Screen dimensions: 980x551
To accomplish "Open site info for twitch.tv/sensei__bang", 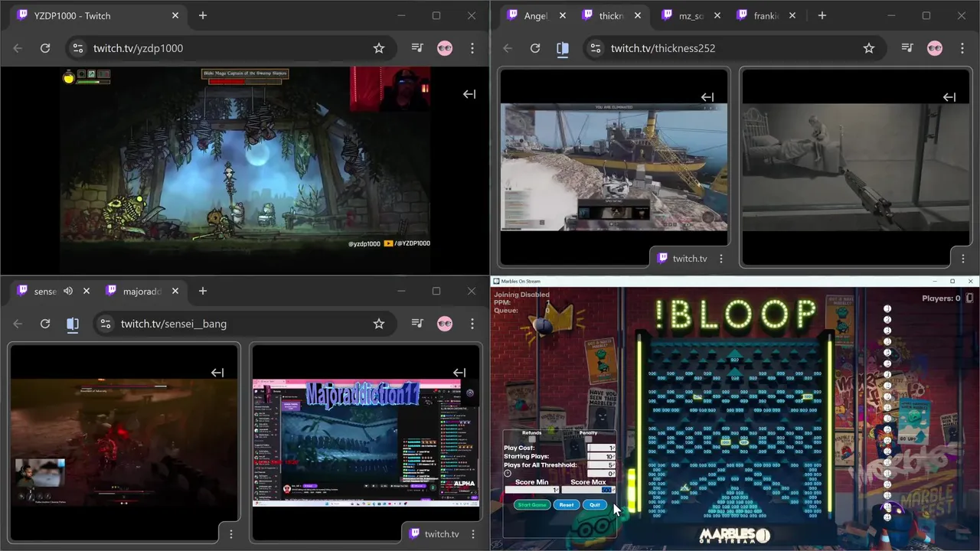I will pos(105,324).
